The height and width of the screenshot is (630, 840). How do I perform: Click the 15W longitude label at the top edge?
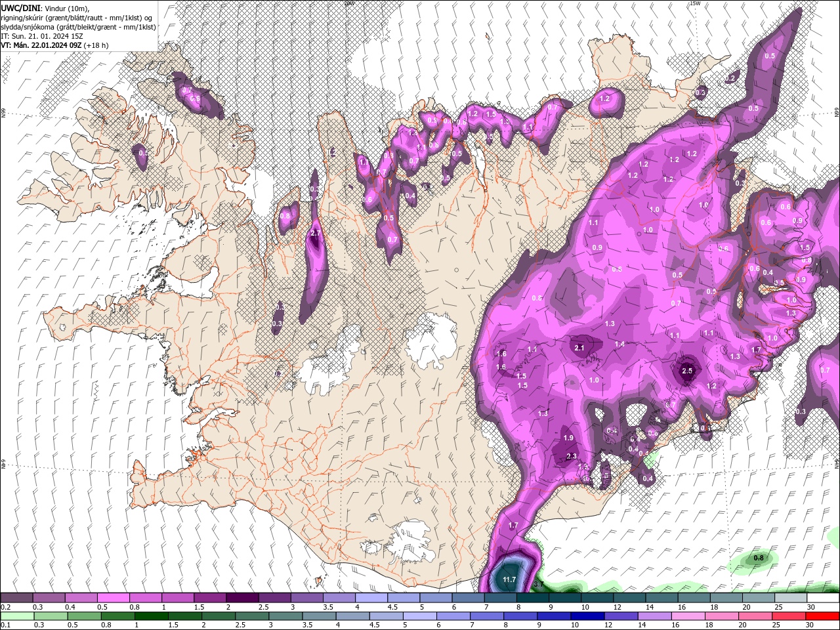(x=695, y=3)
